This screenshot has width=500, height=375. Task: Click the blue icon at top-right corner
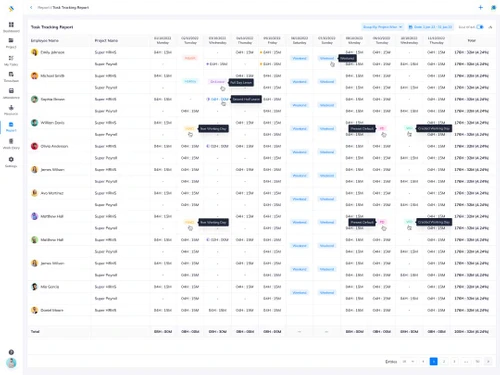point(493,7)
